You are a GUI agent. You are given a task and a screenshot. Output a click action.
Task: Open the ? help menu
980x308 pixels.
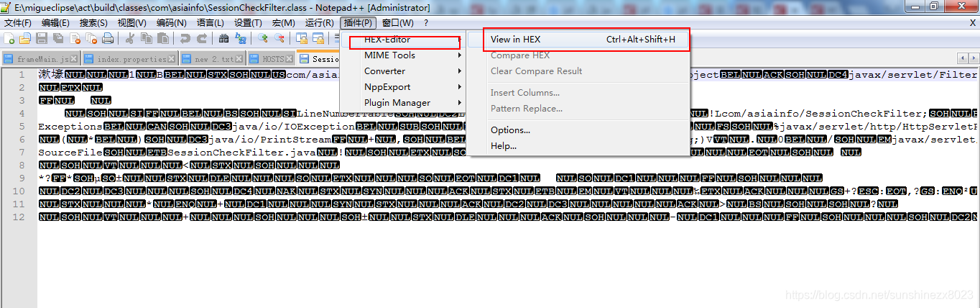(x=425, y=23)
